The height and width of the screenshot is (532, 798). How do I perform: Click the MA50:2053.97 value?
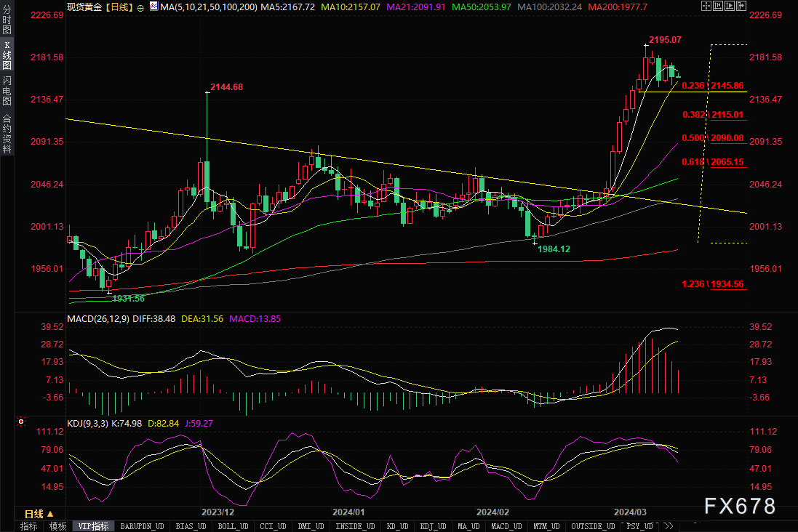click(x=482, y=7)
